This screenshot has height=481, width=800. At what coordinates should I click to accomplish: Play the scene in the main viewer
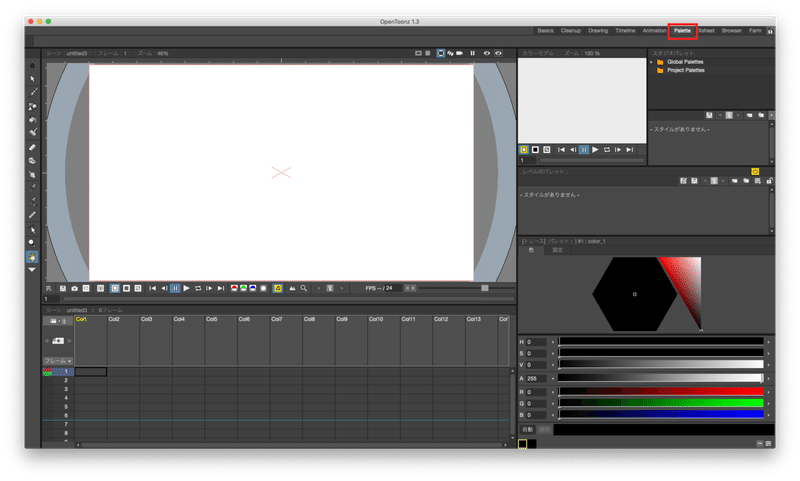(x=187, y=288)
